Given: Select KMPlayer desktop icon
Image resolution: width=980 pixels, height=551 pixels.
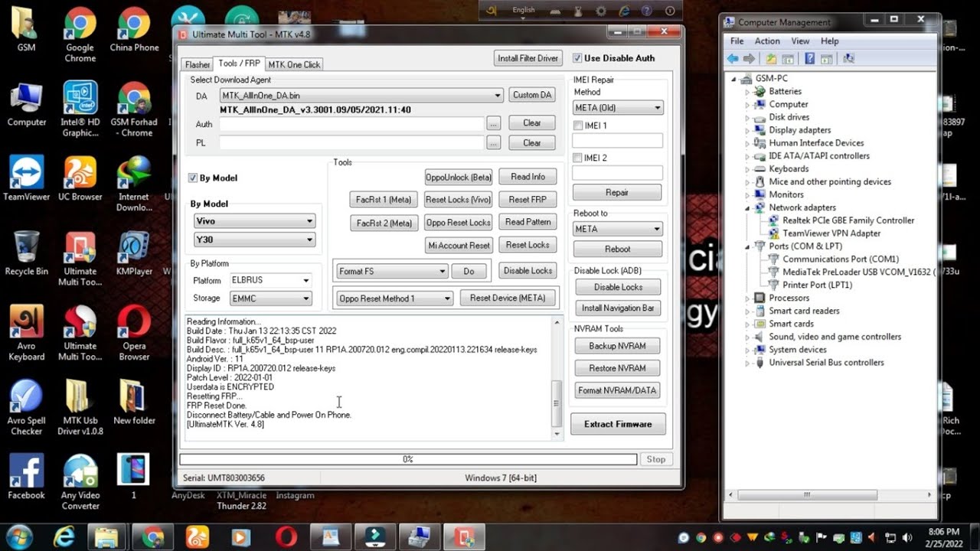Looking at the screenshot, I should (x=134, y=253).
